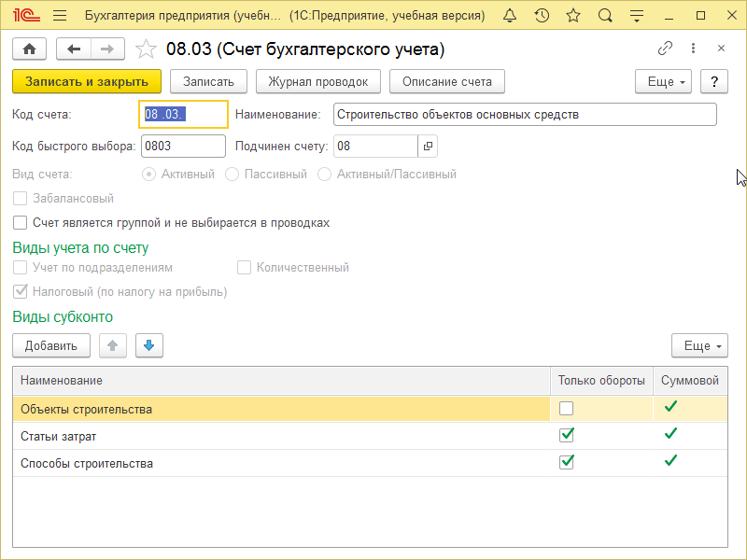Click Только обороты column header

[x=601, y=381]
